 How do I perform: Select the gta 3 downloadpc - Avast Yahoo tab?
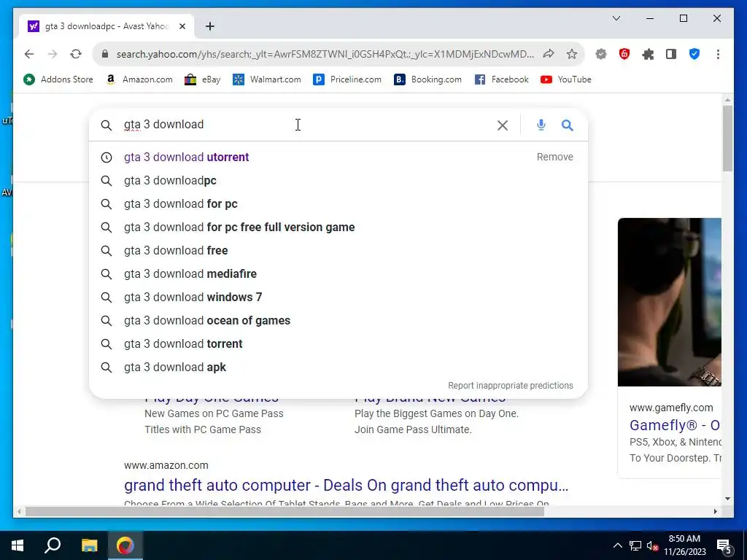pyautogui.click(x=107, y=26)
